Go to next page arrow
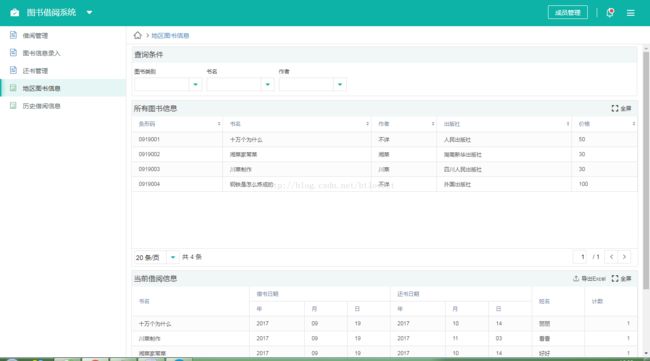The width and height of the screenshot is (650, 361). [624, 257]
